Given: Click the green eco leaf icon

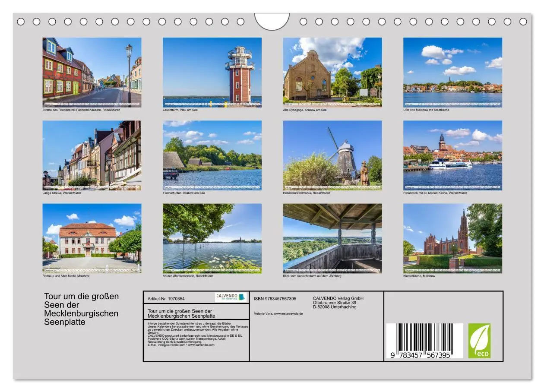Looking at the screenshot, I should click(479, 341).
